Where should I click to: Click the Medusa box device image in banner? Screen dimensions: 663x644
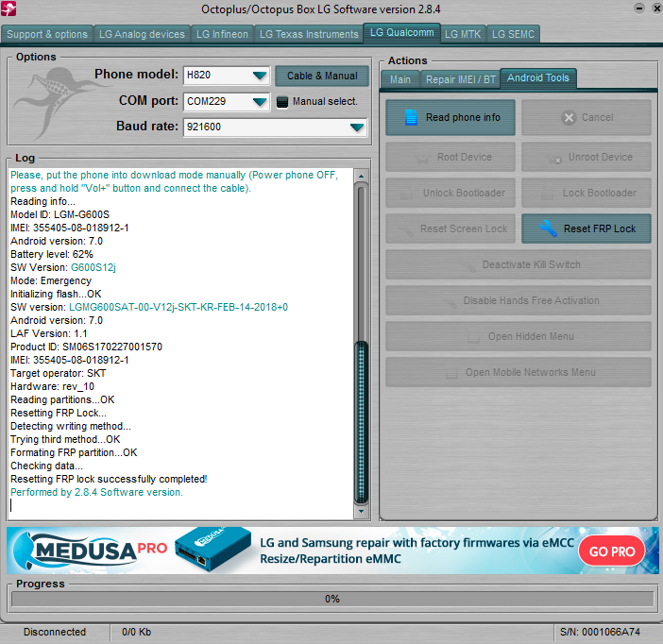(x=212, y=549)
